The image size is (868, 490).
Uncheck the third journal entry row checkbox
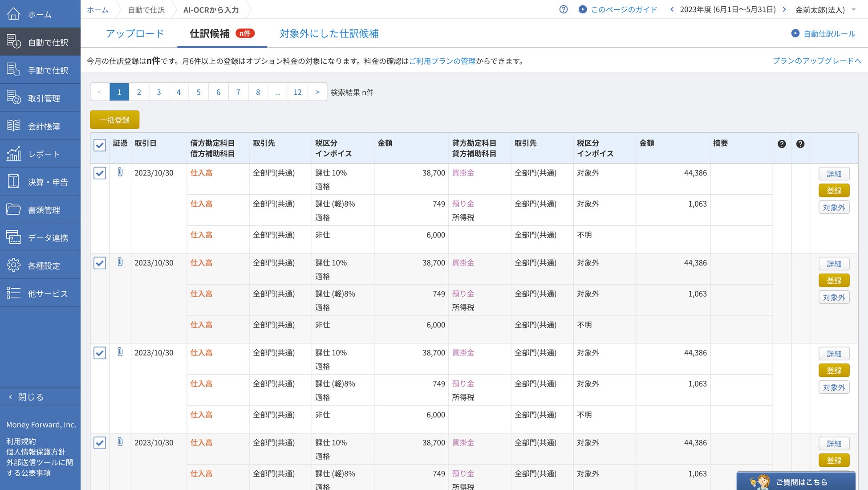click(100, 353)
